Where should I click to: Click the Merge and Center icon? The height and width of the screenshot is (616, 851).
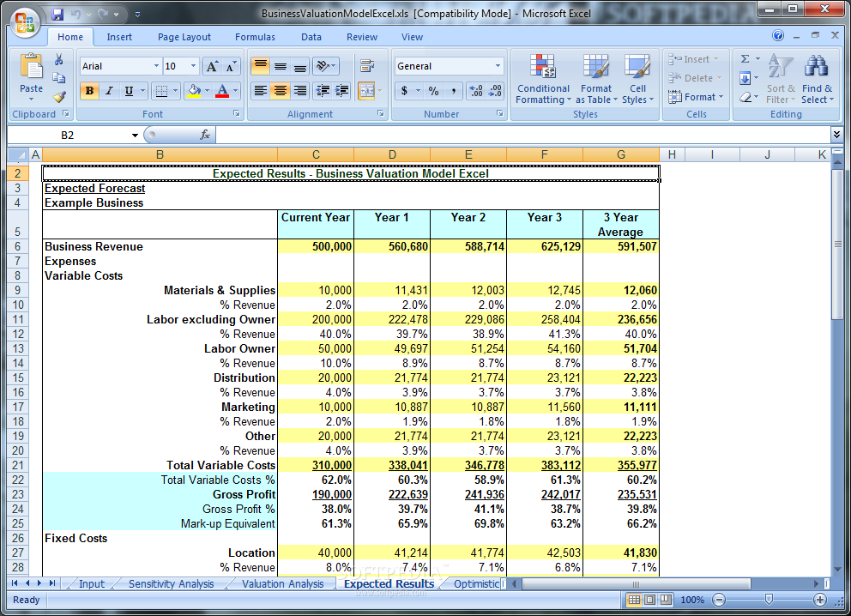[x=367, y=91]
